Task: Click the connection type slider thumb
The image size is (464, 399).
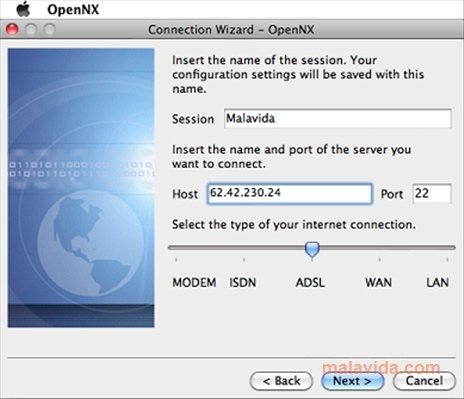Action: (x=312, y=250)
